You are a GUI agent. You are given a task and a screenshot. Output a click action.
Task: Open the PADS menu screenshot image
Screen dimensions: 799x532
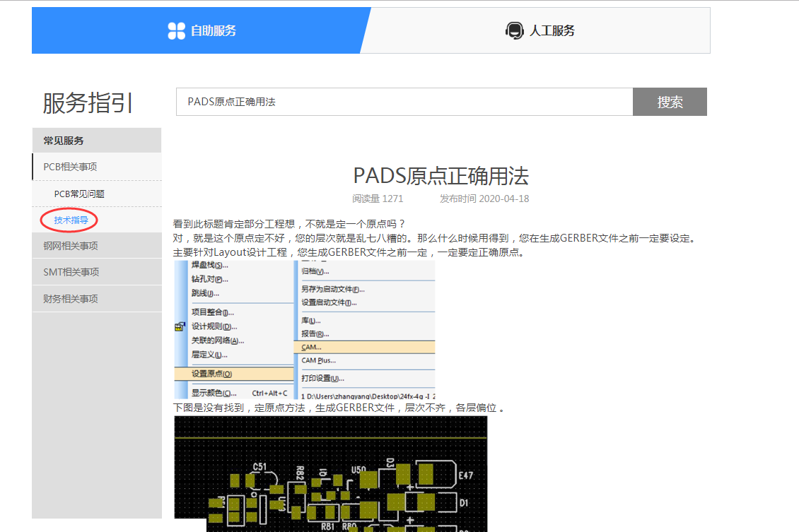point(305,330)
